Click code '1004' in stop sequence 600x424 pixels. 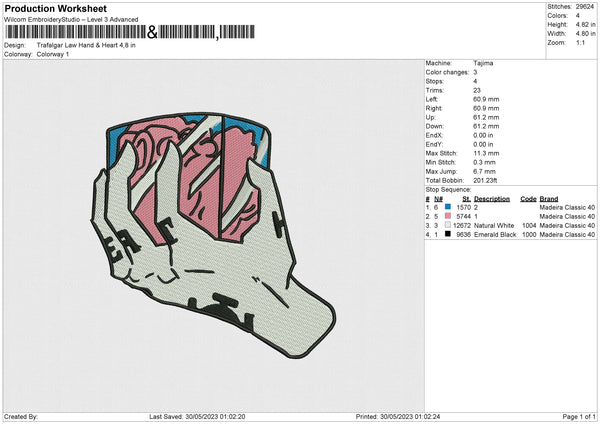click(529, 225)
